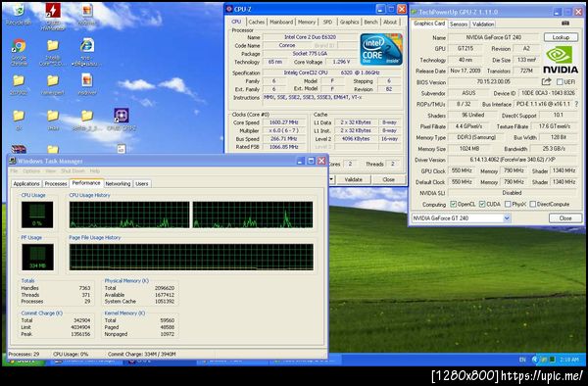Open the Processes tab in Task Manager
This screenshot has height=386, width=588.
[x=56, y=183]
